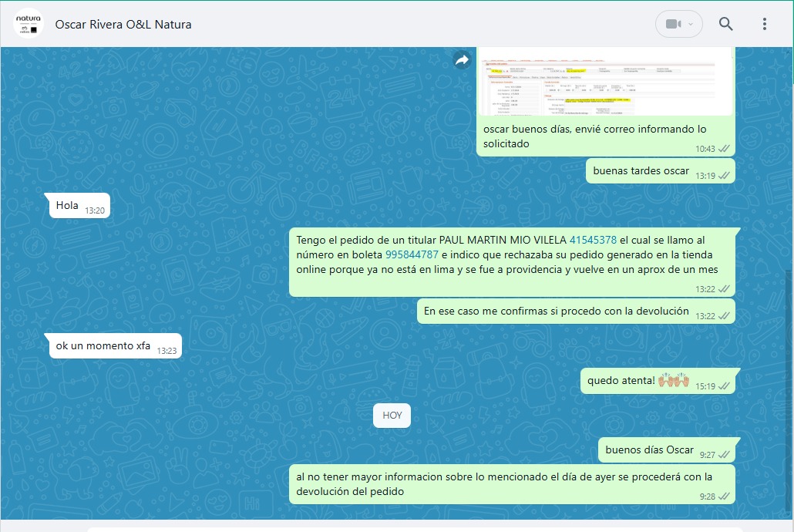Screen dimensions: 794x532
Task: Click the received "Hola" message bubble
Action: tap(68, 206)
